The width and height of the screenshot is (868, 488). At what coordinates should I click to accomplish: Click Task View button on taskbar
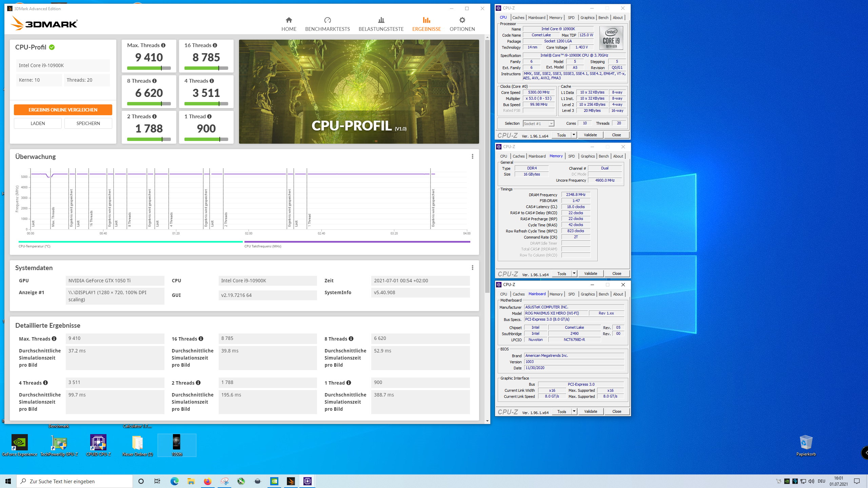(157, 481)
